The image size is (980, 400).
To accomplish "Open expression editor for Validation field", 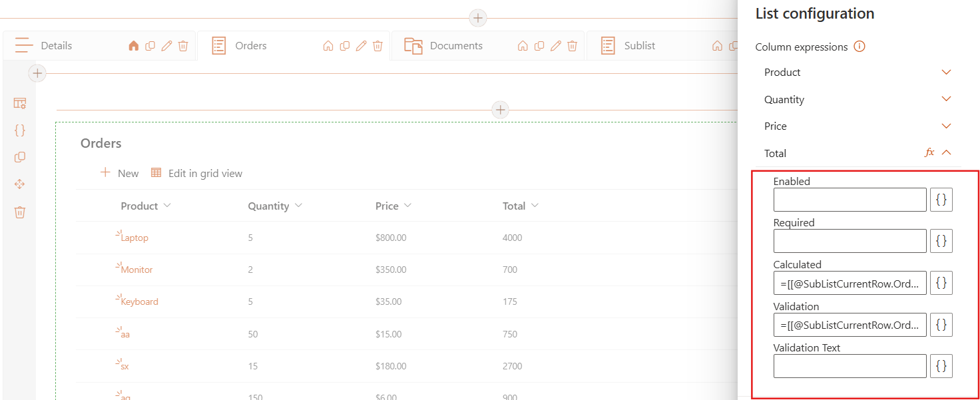I will tap(941, 325).
